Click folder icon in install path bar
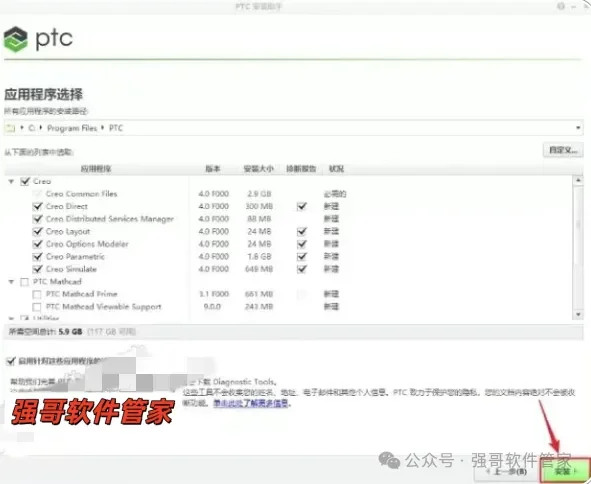591x484 pixels. 10,128
